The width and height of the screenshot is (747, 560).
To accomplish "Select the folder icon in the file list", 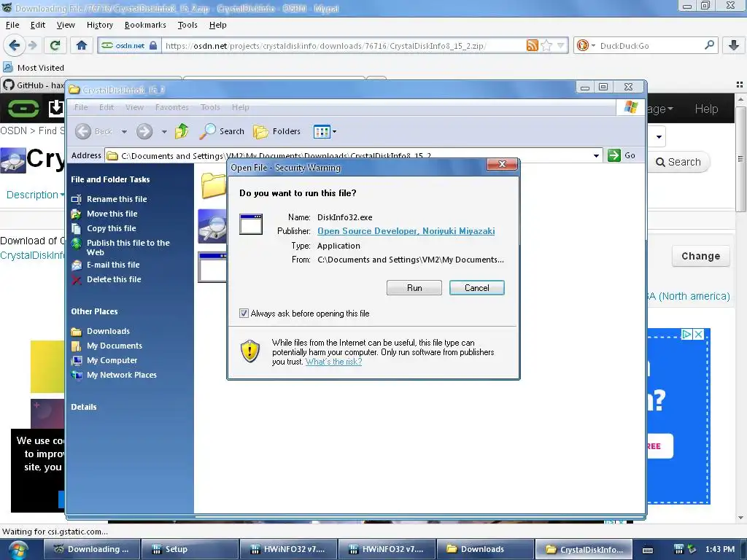I will click(213, 185).
